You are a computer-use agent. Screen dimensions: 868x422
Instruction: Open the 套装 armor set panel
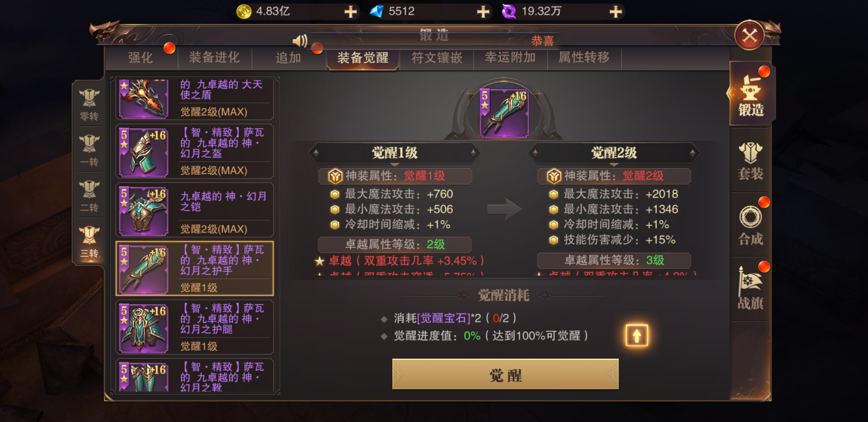pos(750,161)
